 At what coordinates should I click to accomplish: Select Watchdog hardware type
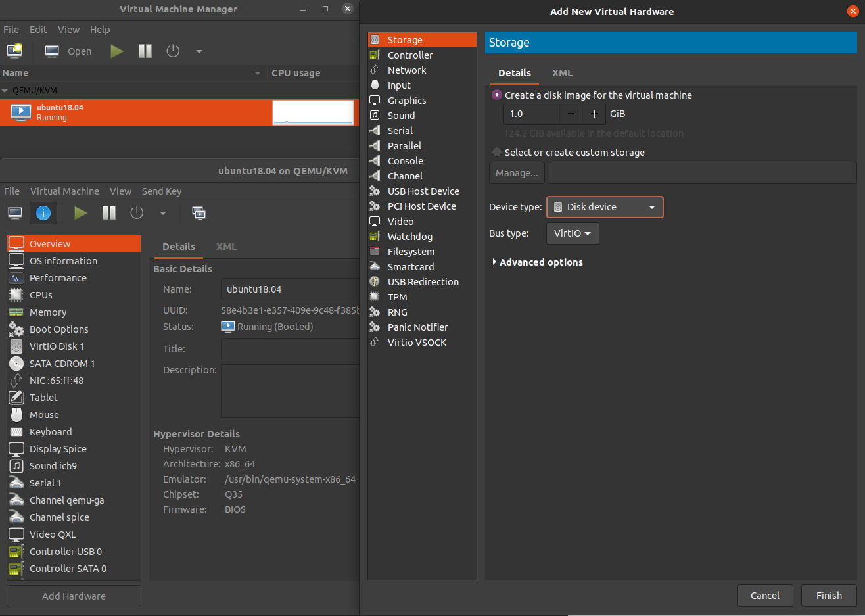pyautogui.click(x=422, y=237)
